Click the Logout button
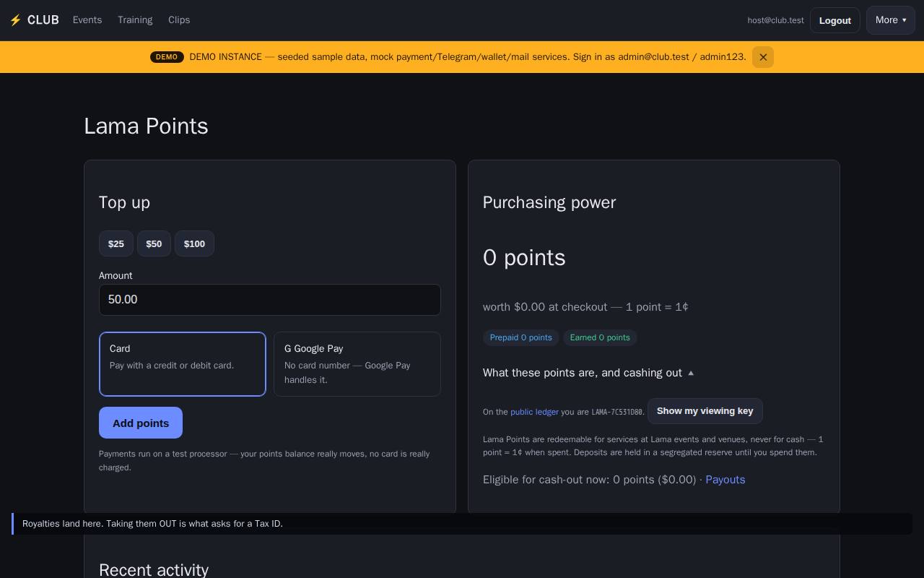The width and height of the screenshot is (924, 578). (x=835, y=20)
